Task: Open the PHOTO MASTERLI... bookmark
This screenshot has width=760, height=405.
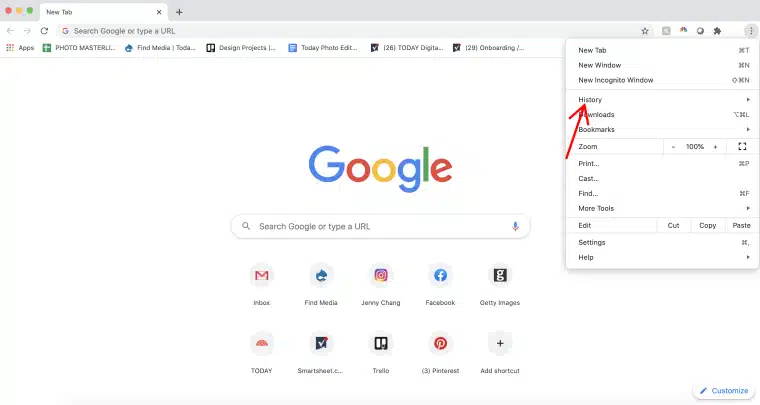Action: [79, 48]
